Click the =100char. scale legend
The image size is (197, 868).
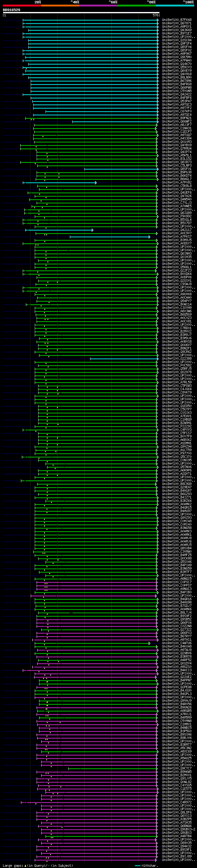coord(147,866)
